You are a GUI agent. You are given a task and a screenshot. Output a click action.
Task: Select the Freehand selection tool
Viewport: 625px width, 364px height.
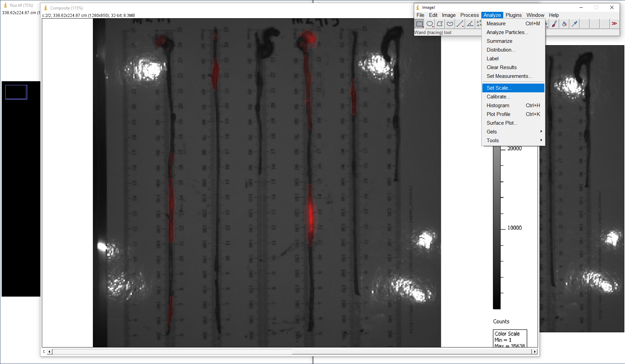click(450, 24)
